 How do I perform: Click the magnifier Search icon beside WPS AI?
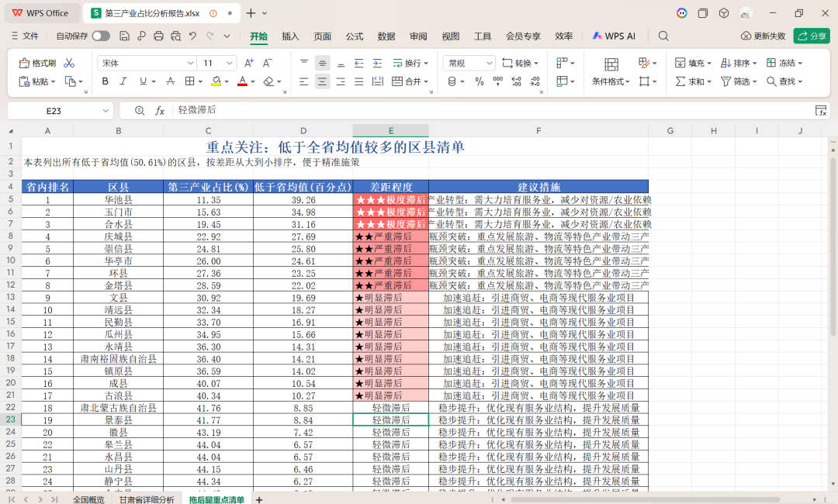tap(663, 36)
